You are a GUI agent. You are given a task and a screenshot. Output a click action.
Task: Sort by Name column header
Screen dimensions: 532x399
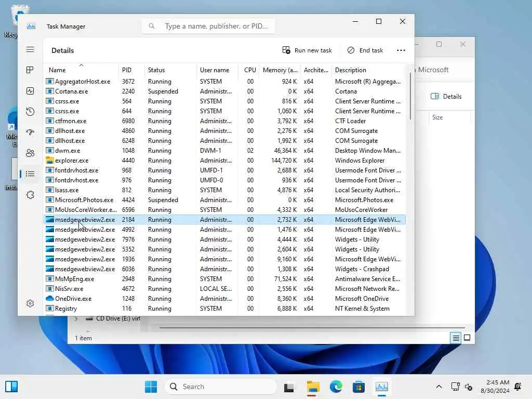[x=81, y=70]
